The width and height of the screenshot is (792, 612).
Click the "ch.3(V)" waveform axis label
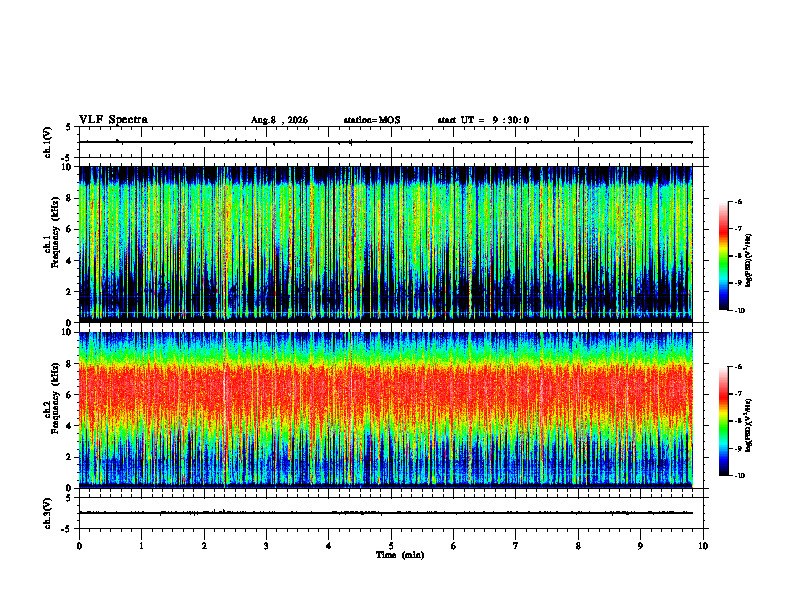click(48, 513)
